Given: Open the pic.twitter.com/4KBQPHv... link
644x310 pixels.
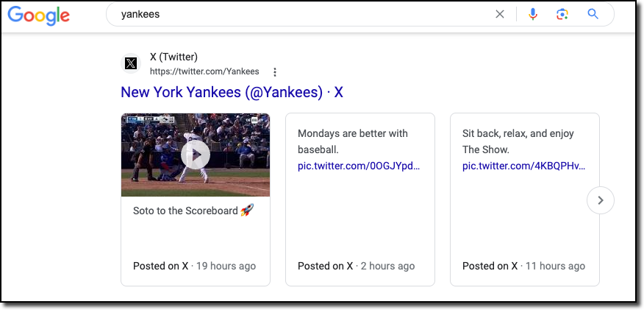Looking at the screenshot, I should pos(523,166).
